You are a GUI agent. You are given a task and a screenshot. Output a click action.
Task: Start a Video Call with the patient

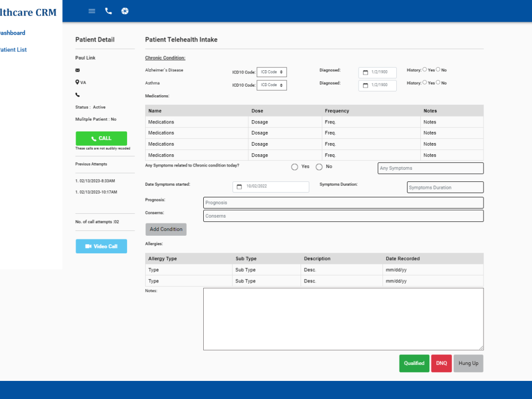(x=101, y=246)
